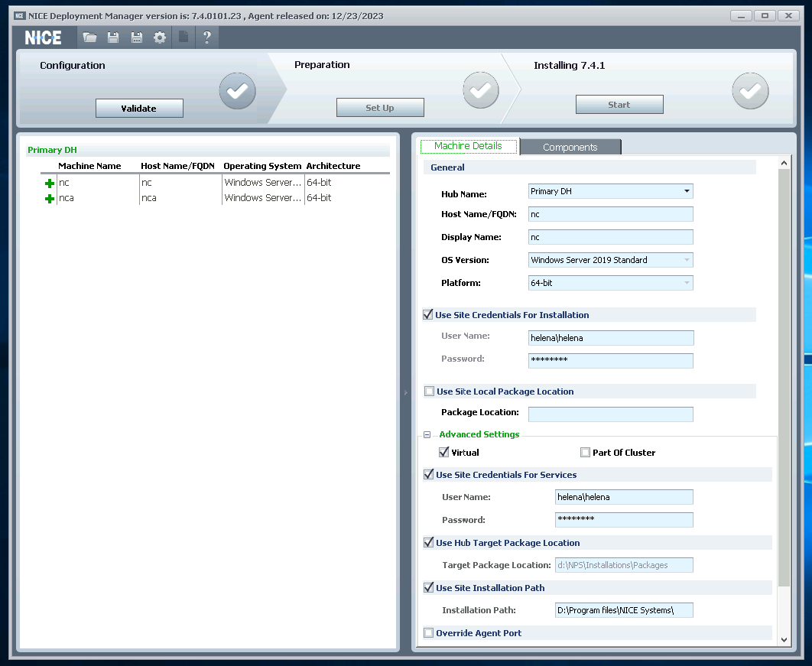Viewport: 812px width, 666px height.
Task: Open the Hub Name dropdown
Action: point(687,191)
